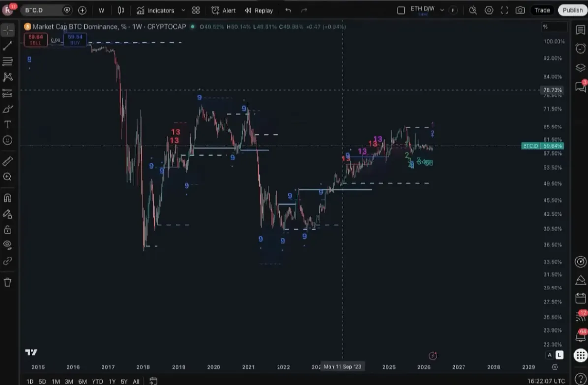Viewport: 588px width, 385px height.
Task: Expand the Indicators favorites dropdown arrow
Action: [x=183, y=10]
